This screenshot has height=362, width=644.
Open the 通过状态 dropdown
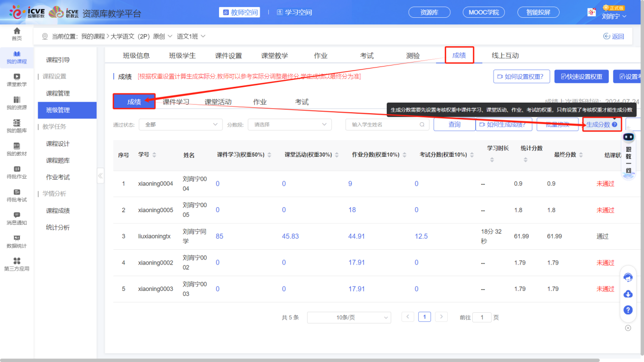pyautogui.click(x=180, y=124)
